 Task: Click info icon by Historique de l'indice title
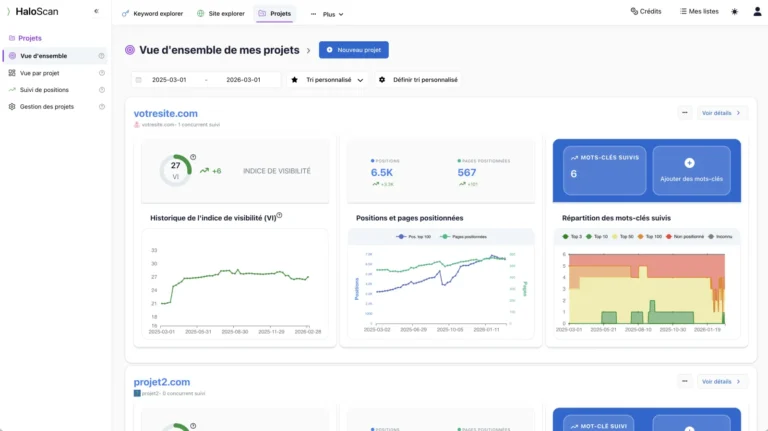coord(279,215)
